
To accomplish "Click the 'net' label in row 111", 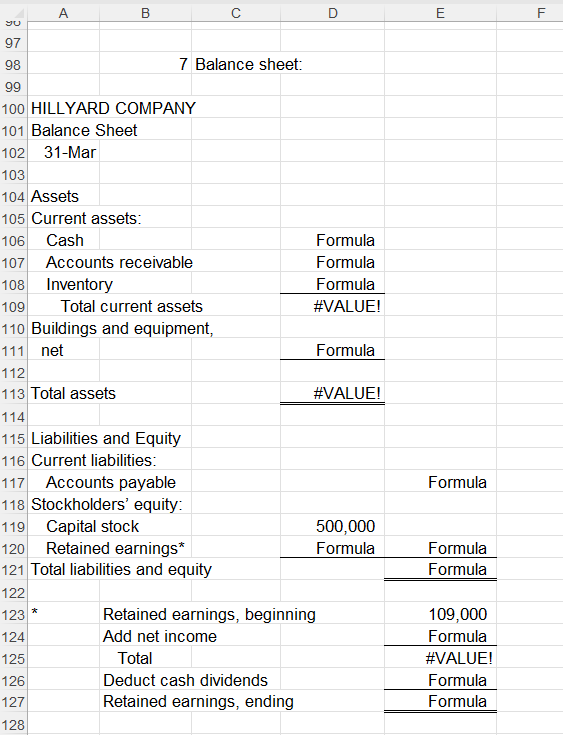I will pyautogui.click(x=52, y=351).
